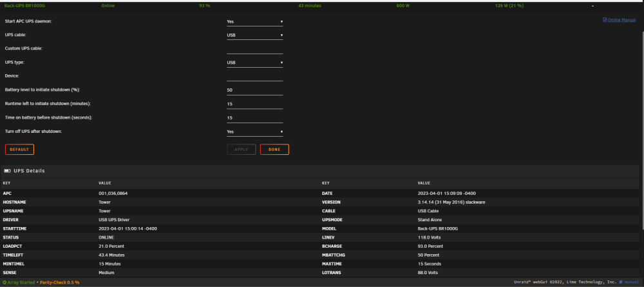Viewport: 644px width, 287px height.
Task: Click the SENSE value Medium
Action: click(106, 273)
